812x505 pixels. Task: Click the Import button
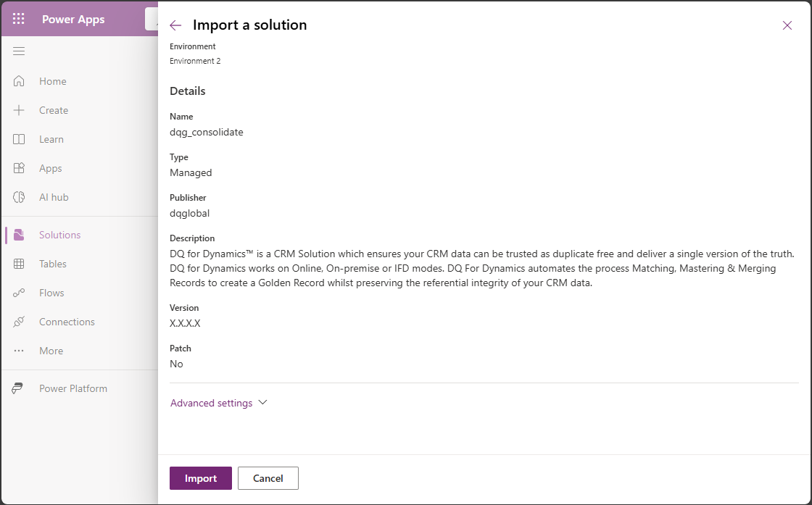[201, 478]
